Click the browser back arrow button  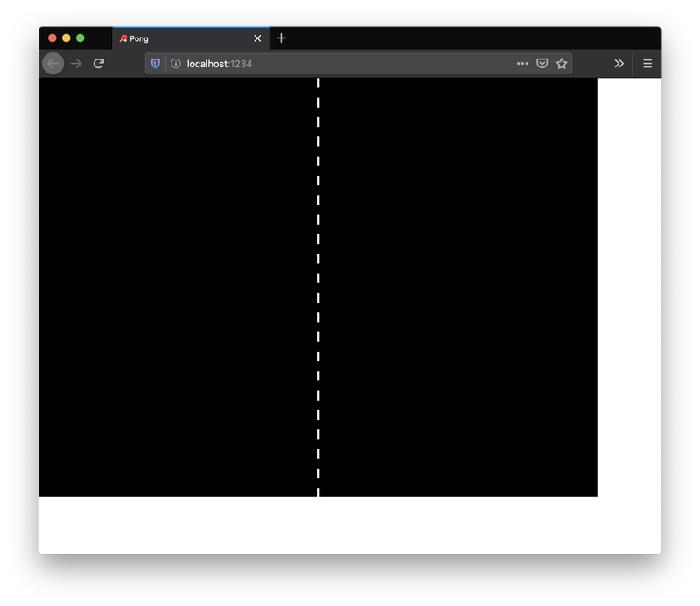click(52, 64)
